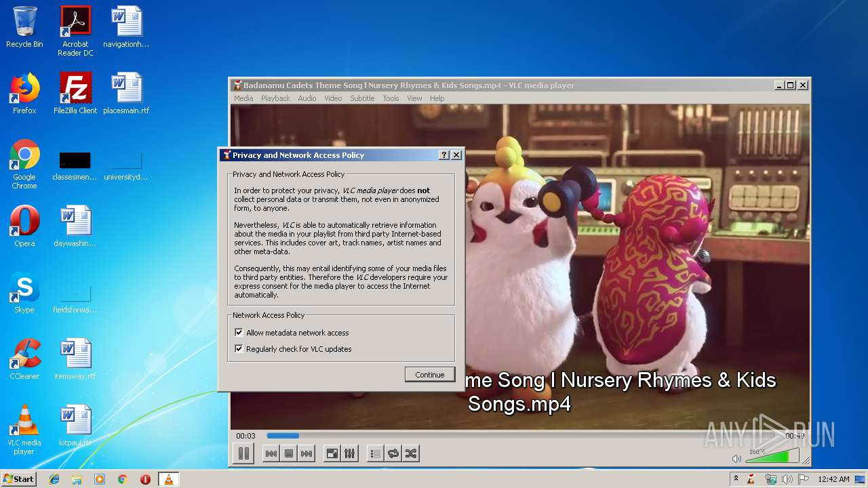
Task: Select the lotpaul.rtf document icon
Action: click(75, 426)
